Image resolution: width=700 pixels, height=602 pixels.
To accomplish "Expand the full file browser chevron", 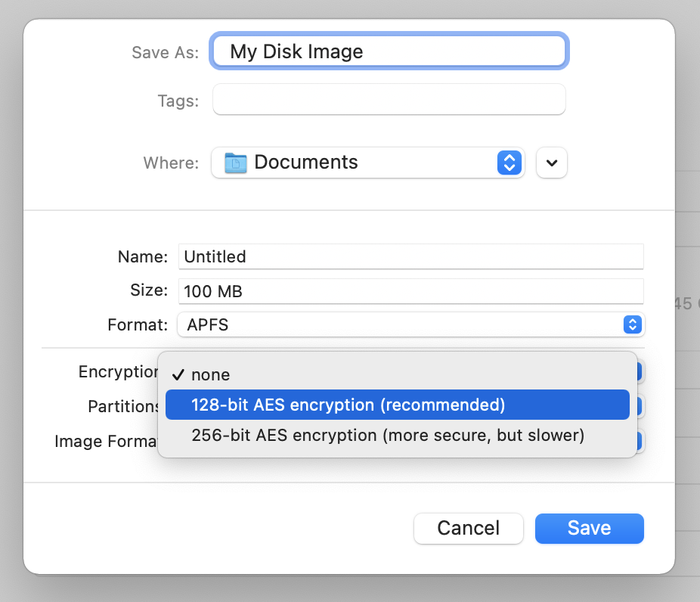I will (x=552, y=163).
